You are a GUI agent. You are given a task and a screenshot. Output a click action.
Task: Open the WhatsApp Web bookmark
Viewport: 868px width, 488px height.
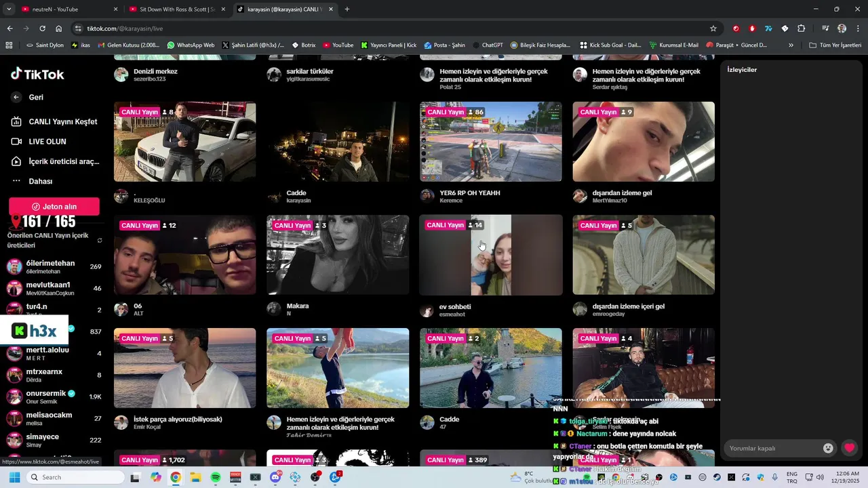(x=191, y=45)
